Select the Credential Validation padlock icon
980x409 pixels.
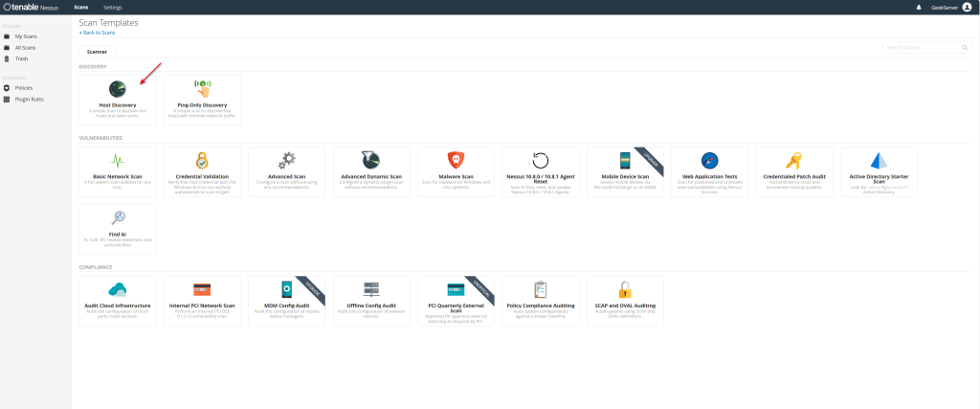202,160
